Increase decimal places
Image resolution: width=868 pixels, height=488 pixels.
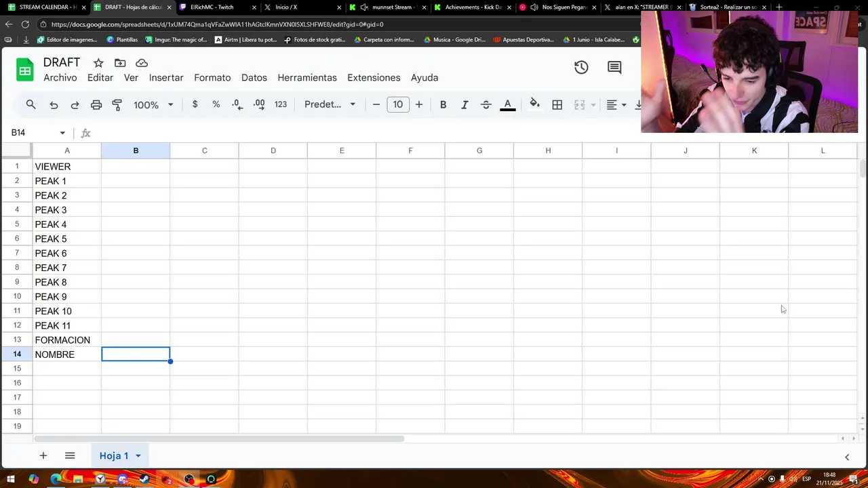[259, 104]
